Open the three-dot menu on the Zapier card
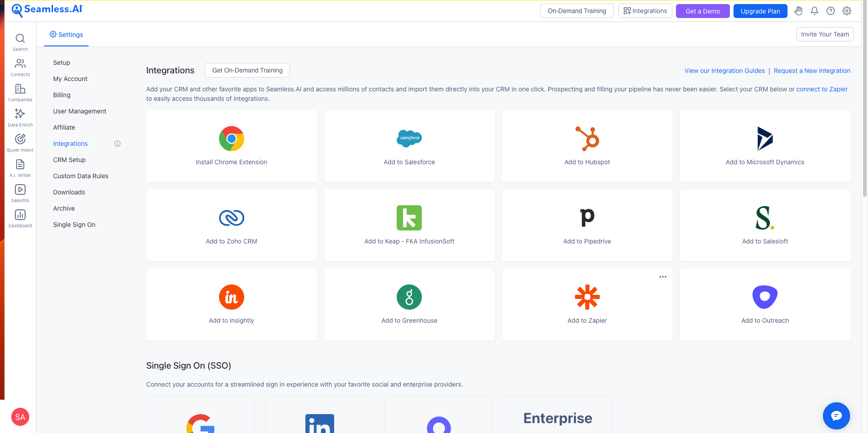Viewport: 868px width, 433px height. [662, 277]
